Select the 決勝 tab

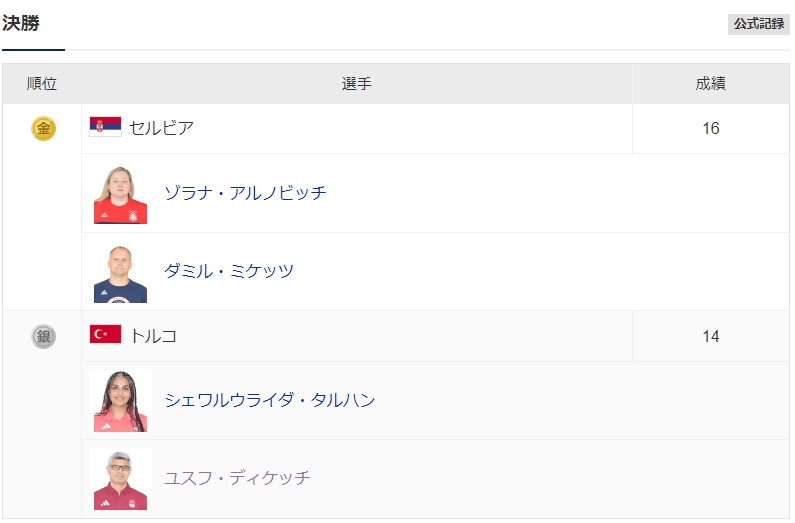[21, 24]
